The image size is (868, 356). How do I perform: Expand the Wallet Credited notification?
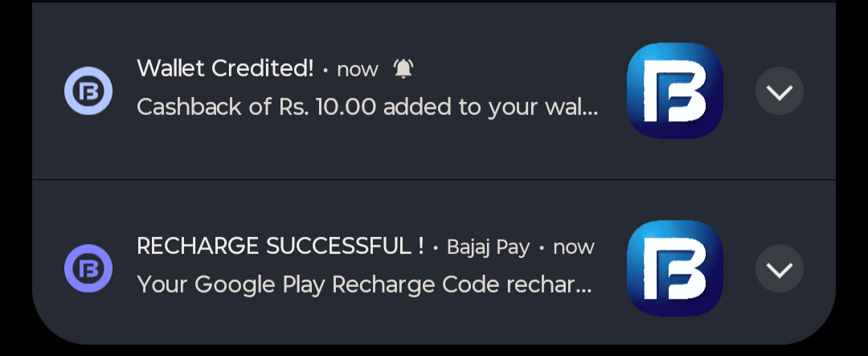[x=780, y=92]
